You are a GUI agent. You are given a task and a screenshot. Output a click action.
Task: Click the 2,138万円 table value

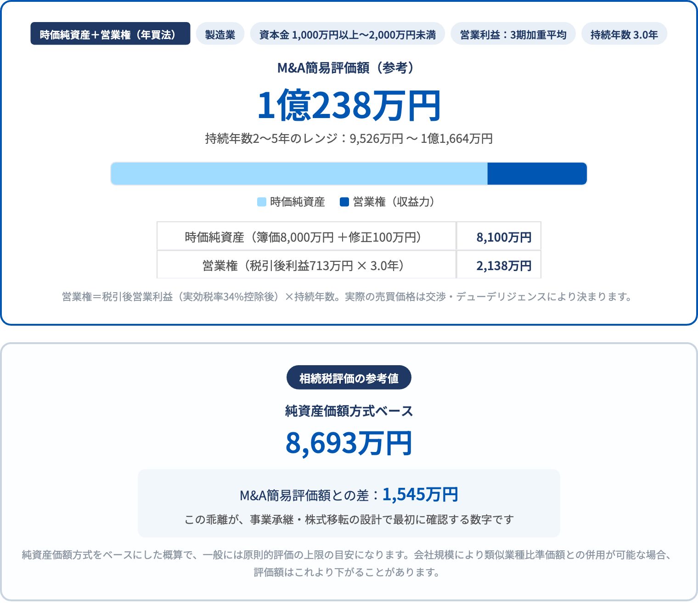click(504, 266)
